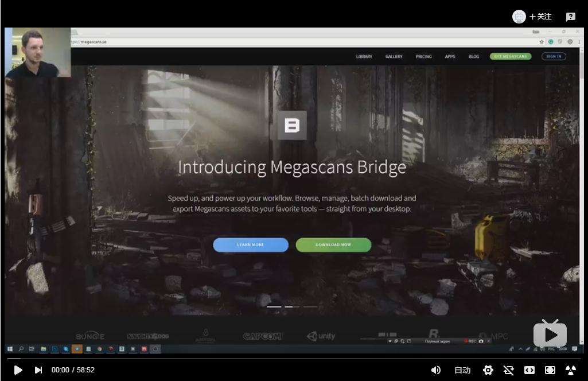Follow the uploader via 关注
Screen dimensions: 588x381
coord(540,17)
